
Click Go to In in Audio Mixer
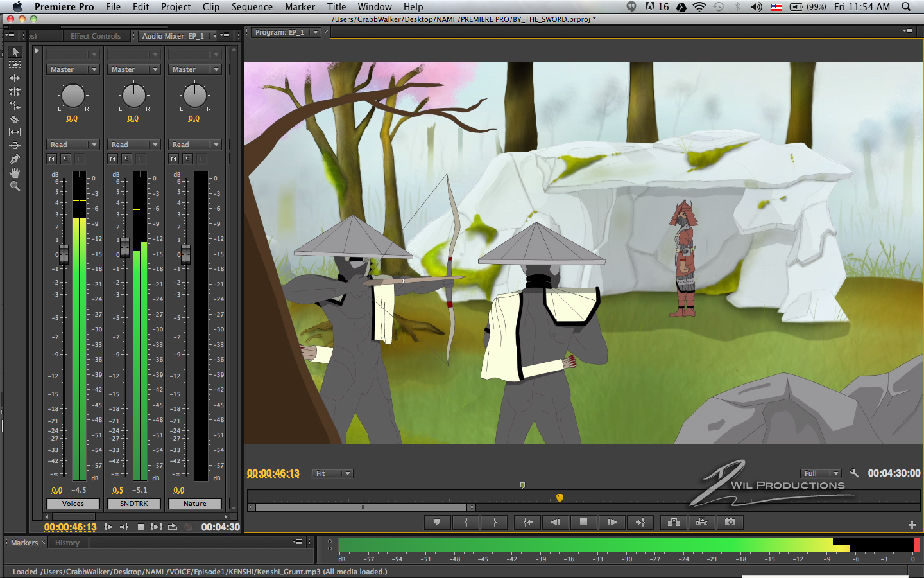coord(108,527)
